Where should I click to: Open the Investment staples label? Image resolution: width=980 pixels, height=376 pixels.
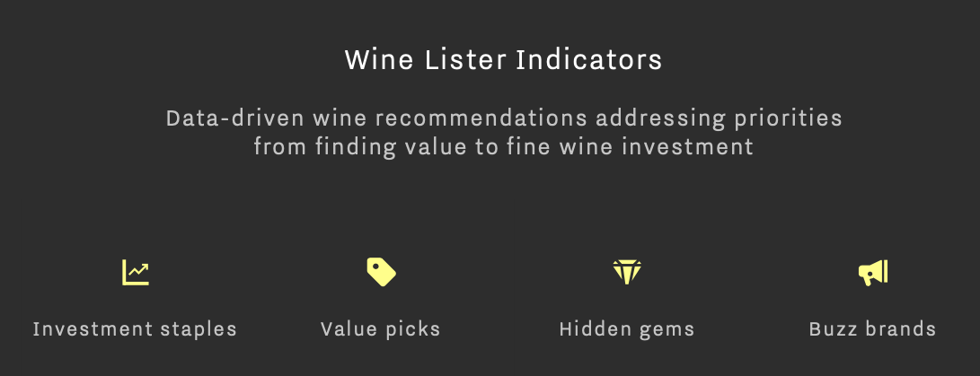point(135,328)
